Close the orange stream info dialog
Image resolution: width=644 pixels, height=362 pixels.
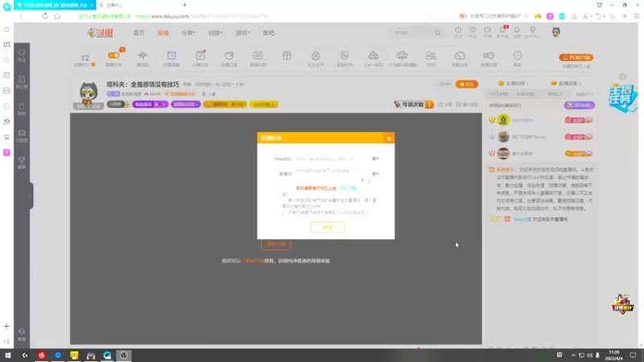point(389,138)
